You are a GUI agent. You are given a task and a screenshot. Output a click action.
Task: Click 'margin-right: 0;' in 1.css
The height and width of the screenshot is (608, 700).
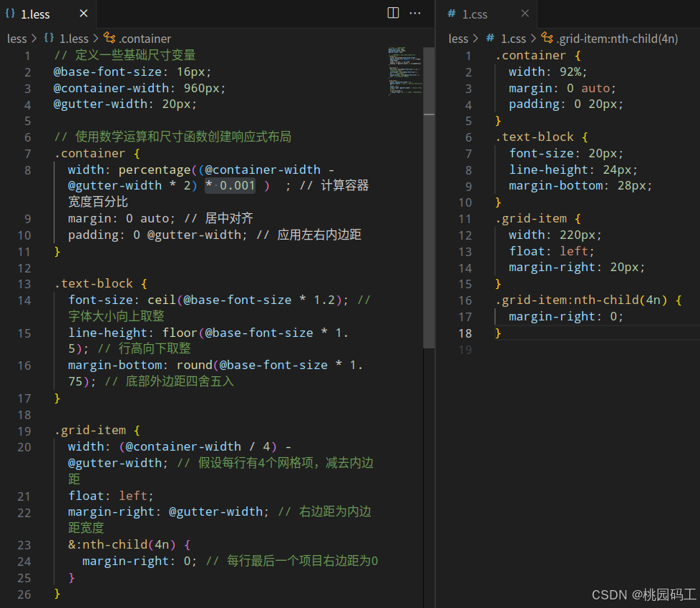click(x=565, y=317)
